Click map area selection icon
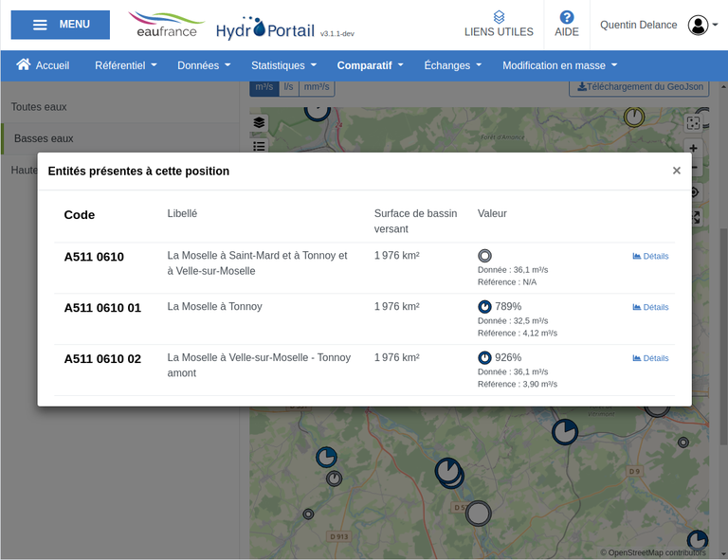 (693, 123)
